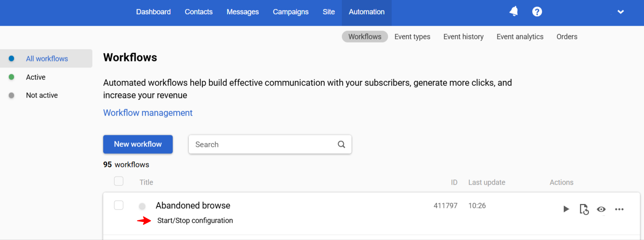Image resolution: width=644 pixels, height=240 pixels.
Task: Start the Abandoned browse workflow
Action: click(x=566, y=209)
